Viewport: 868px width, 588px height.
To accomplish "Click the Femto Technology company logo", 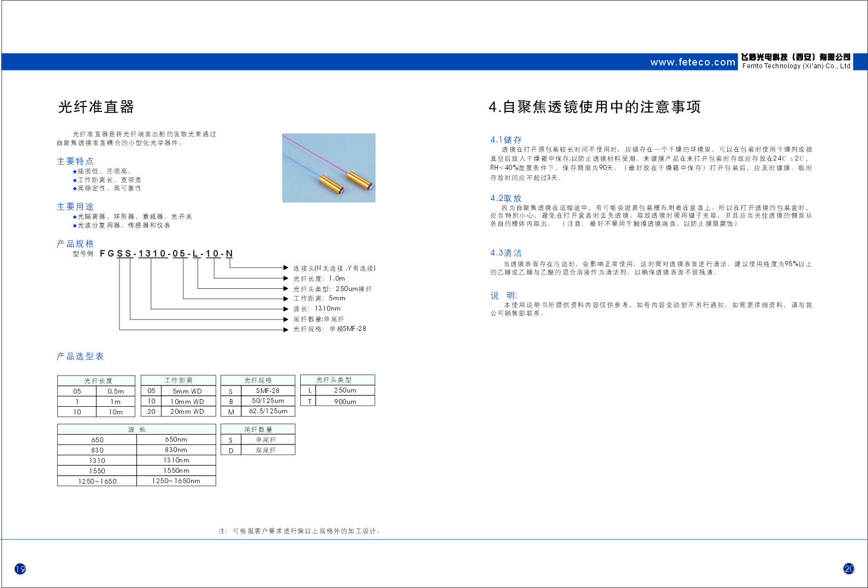I will [795, 61].
